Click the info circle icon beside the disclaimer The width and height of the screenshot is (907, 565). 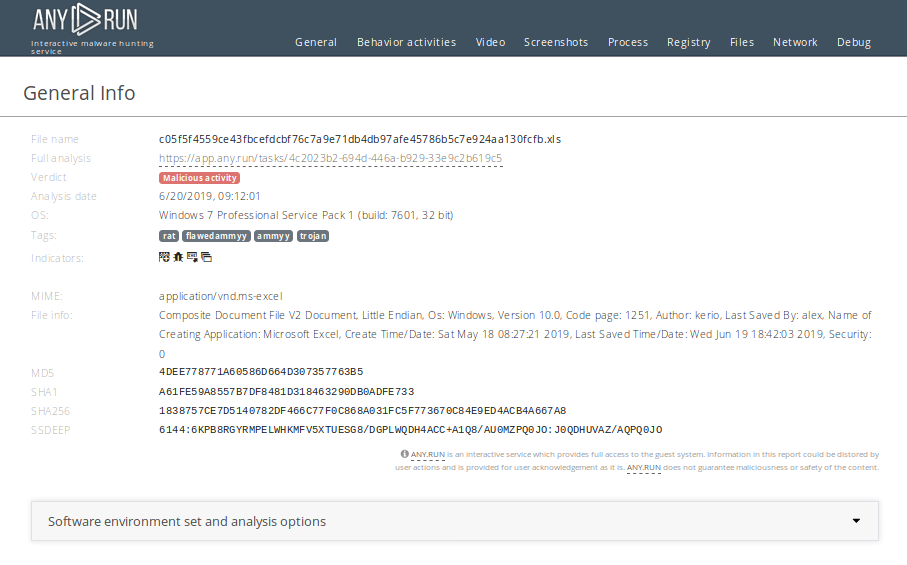coord(405,454)
